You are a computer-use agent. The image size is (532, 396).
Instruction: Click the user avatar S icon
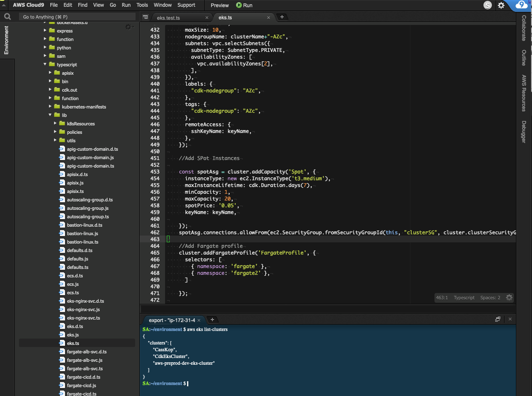[488, 5]
